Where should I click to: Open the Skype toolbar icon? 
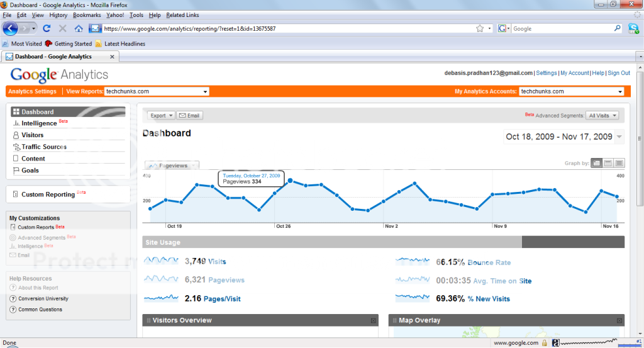tap(633, 28)
